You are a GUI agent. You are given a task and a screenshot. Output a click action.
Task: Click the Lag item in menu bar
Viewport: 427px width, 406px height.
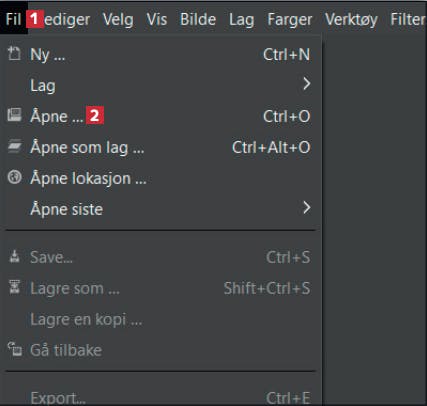click(241, 20)
